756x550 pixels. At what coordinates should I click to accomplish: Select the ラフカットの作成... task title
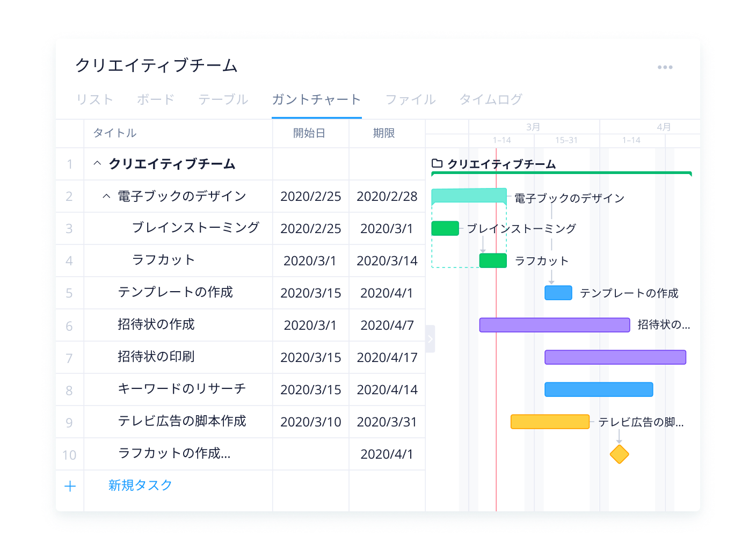174,453
